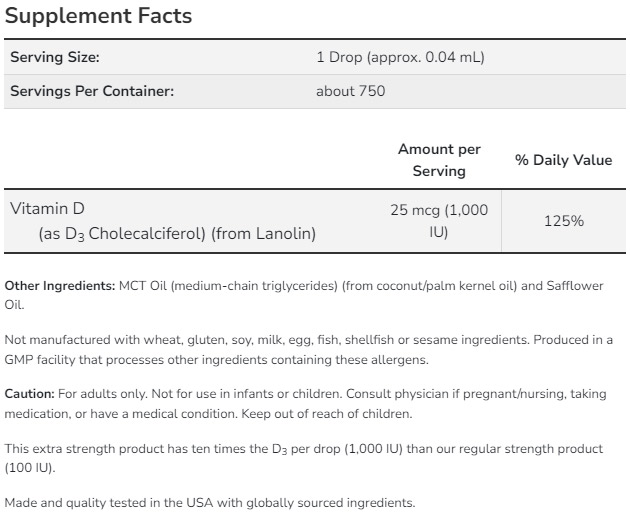Select the 1 Drop serving size value
630x514 pixels.
coord(400,58)
